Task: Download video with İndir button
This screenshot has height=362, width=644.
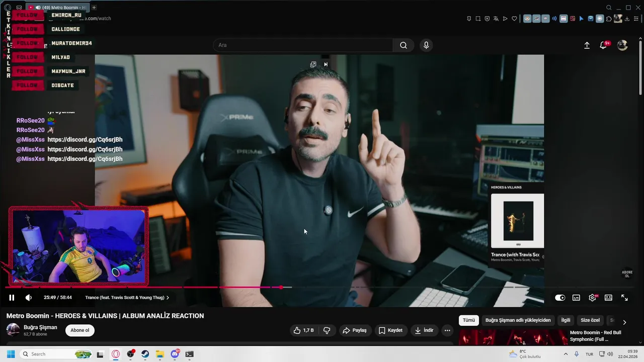Action: pos(424,330)
